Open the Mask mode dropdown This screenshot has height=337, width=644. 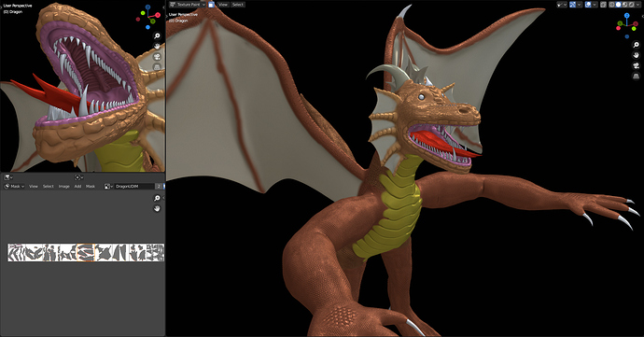[14, 186]
